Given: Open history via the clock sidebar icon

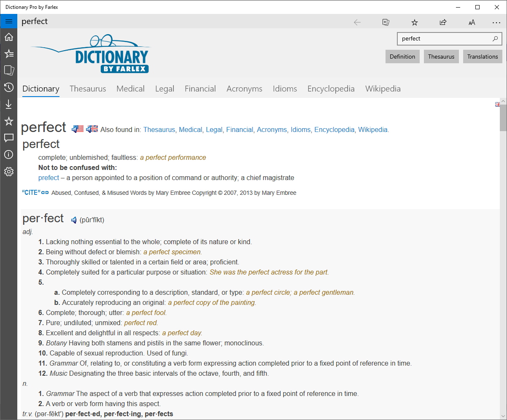Looking at the screenshot, I should tap(8, 87).
